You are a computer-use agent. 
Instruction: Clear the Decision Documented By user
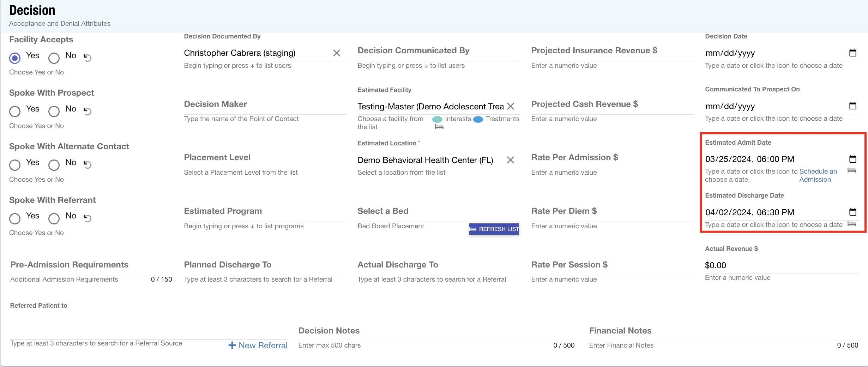[x=336, y=53]
